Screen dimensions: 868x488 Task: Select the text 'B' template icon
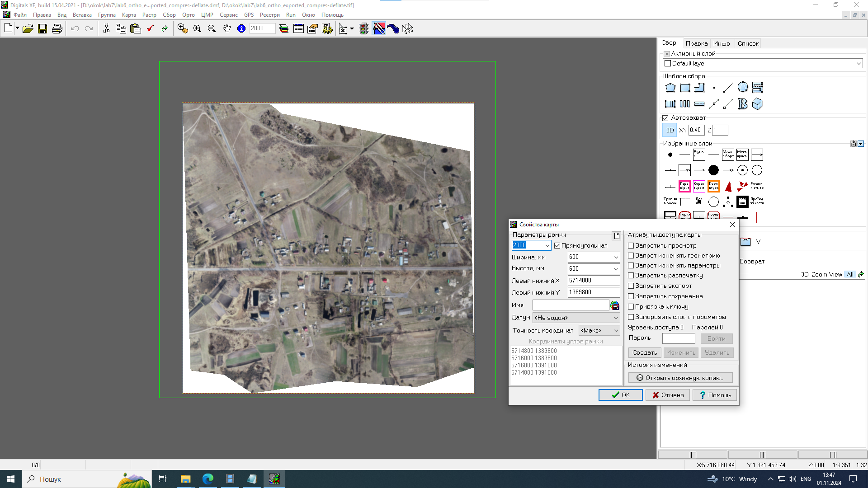[x=743, y=104]
